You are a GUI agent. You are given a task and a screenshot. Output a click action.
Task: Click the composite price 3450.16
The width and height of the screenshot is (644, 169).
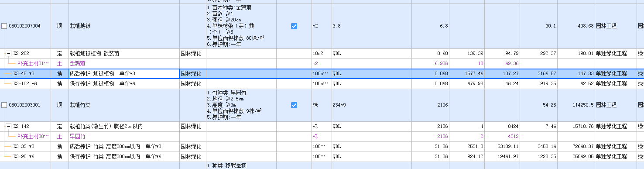click(x=547, y=146)
